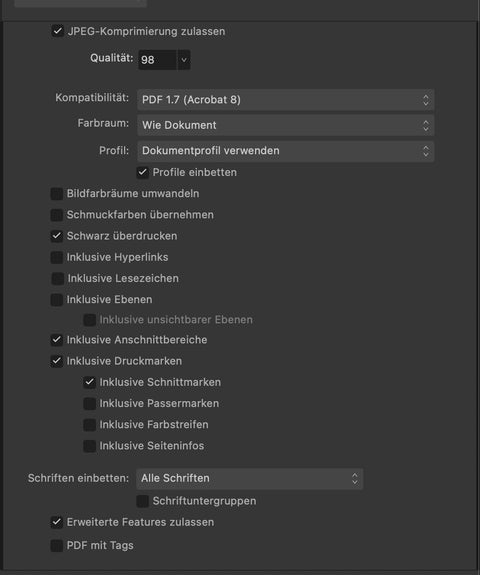Open the Profil Dokumentprofil verwenden dropdown
This screenshot has height=575, width=480.
coord(286,151)
